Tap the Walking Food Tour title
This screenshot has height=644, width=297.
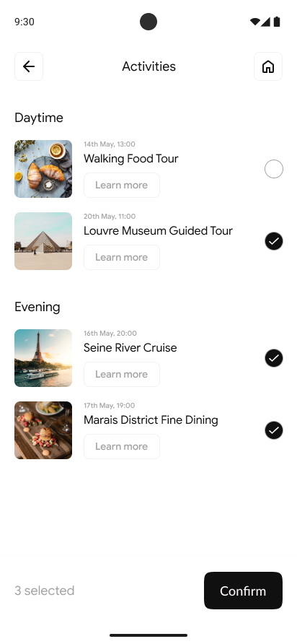[131, 159]
